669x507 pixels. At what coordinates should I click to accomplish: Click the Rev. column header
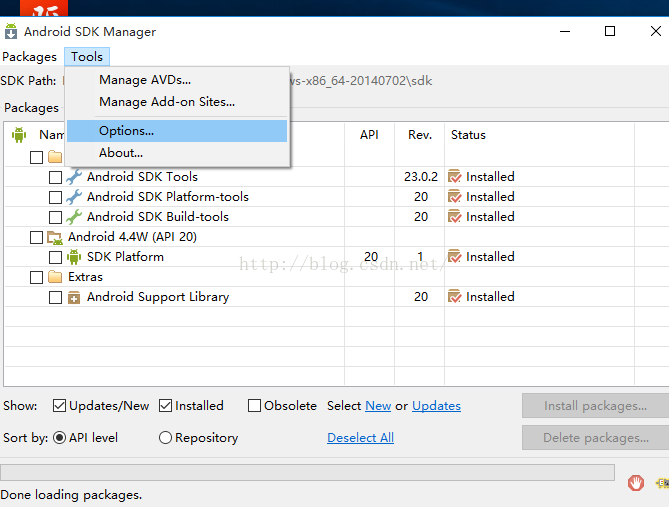point(420,135)
